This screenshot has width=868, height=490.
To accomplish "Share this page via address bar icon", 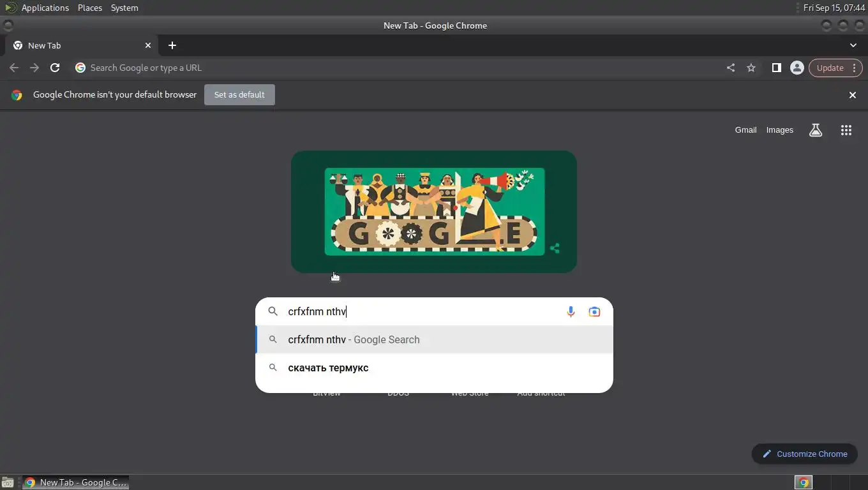I will tap(731, 68).
